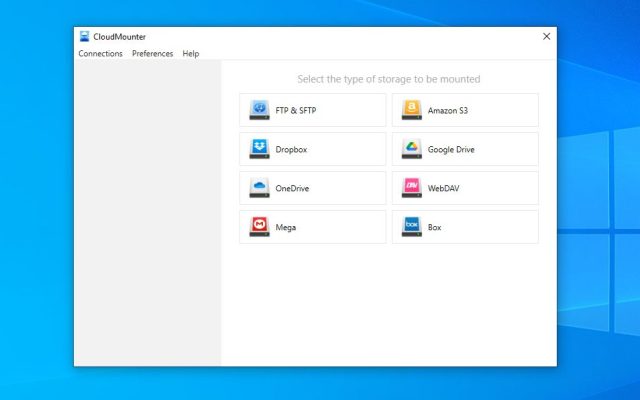Click the WebDAV drive icon
Viewport: 640px width, 400px height.
click(x=411, y=188)
